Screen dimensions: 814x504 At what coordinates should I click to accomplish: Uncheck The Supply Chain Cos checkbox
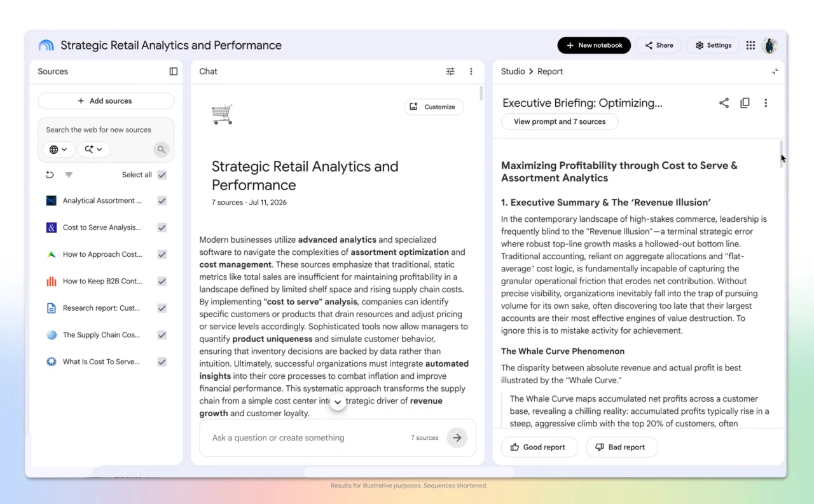[162, 335]
